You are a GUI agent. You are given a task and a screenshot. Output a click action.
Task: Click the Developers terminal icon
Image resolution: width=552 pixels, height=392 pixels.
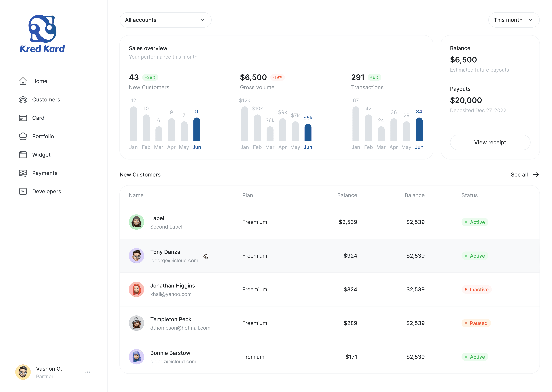(x=23, y=191)
